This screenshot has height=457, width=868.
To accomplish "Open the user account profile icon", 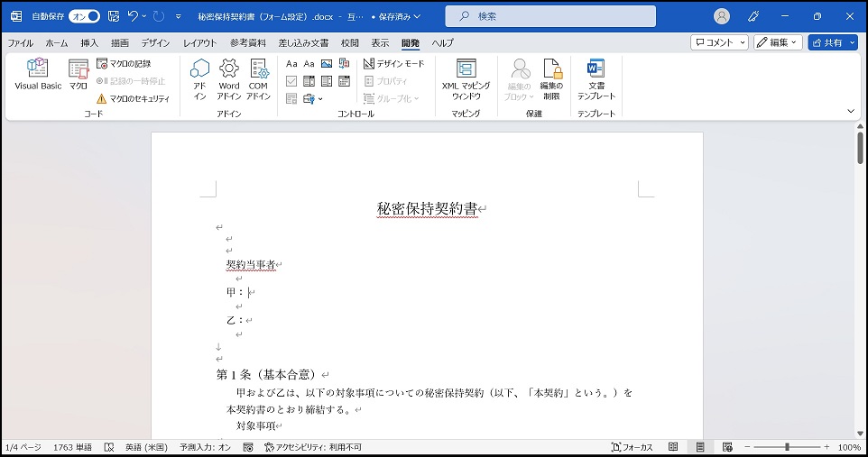I will (x=721, y=16).
